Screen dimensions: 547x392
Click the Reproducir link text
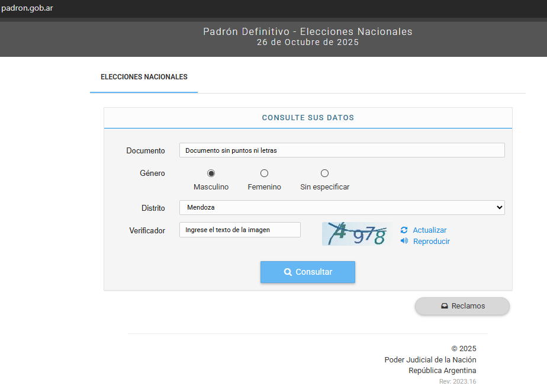coord(432,242)
